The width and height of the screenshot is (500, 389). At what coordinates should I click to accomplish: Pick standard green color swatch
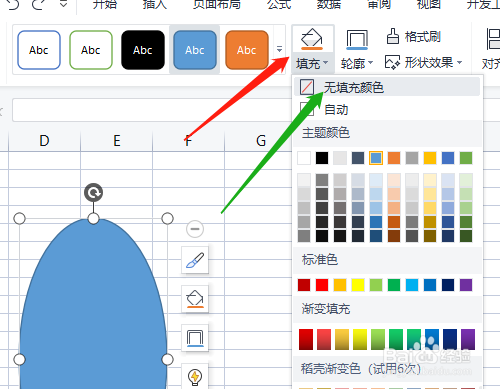tap(394, 285)
